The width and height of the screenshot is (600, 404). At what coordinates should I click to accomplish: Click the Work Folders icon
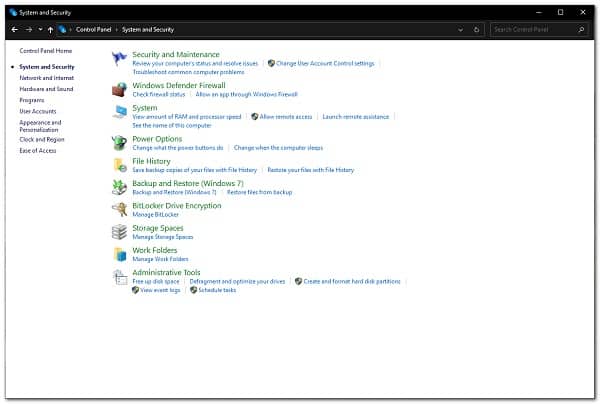tap(120, 254)
